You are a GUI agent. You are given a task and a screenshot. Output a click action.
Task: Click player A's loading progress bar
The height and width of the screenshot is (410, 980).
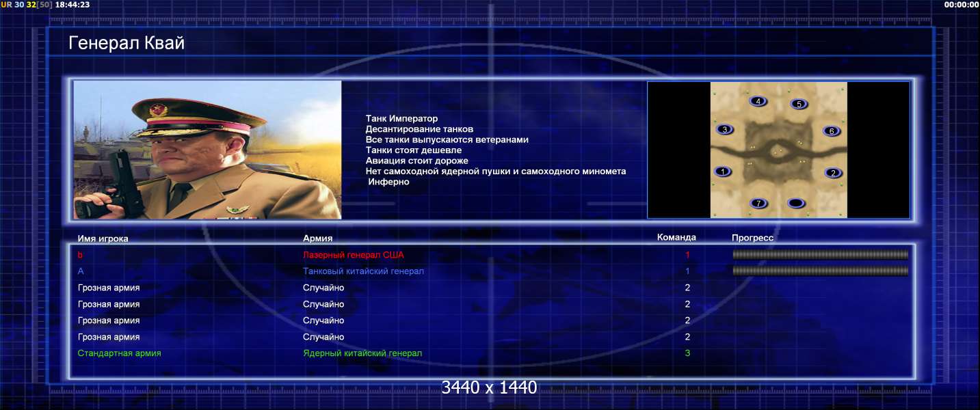click(821, 271)
